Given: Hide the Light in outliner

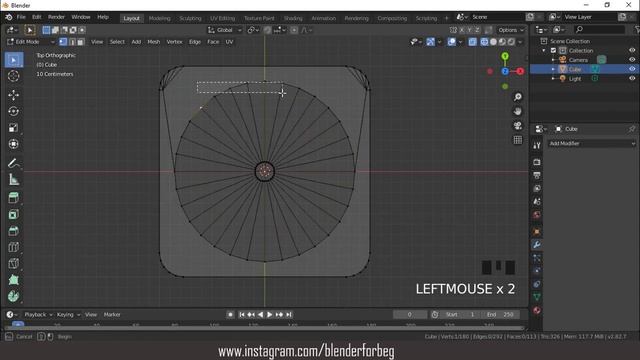Looking at the screenshot, I should [x=632, y=78].
